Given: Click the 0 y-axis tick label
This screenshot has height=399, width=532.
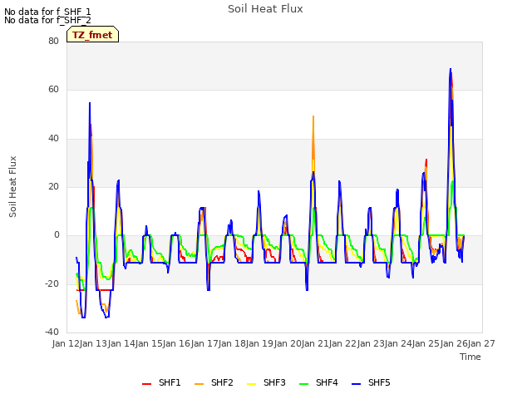Looking at the screenshot, I should (57, 235).
